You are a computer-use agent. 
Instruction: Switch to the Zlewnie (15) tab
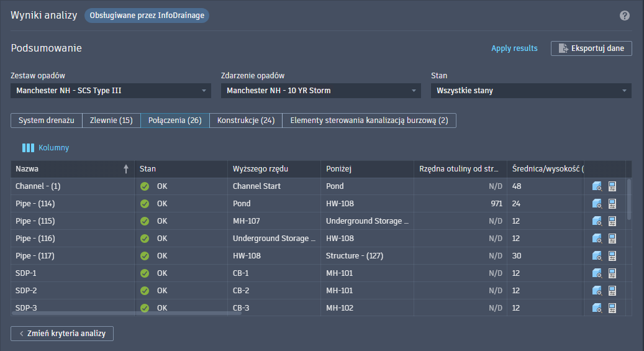tap(111, 121)
